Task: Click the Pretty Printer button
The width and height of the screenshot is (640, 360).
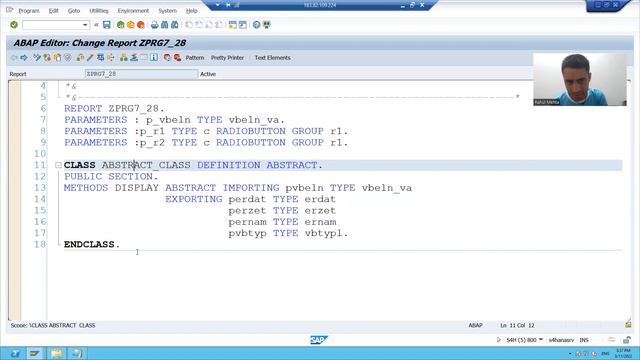Action: (227, 58)
